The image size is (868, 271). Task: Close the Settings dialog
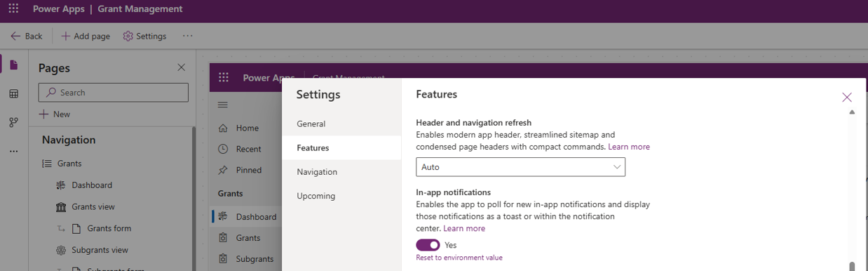847,98
